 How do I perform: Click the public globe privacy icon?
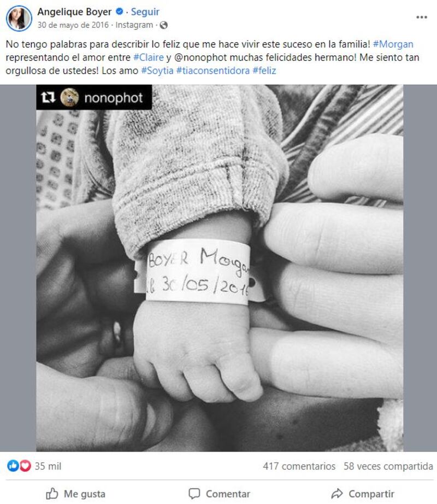164,25
